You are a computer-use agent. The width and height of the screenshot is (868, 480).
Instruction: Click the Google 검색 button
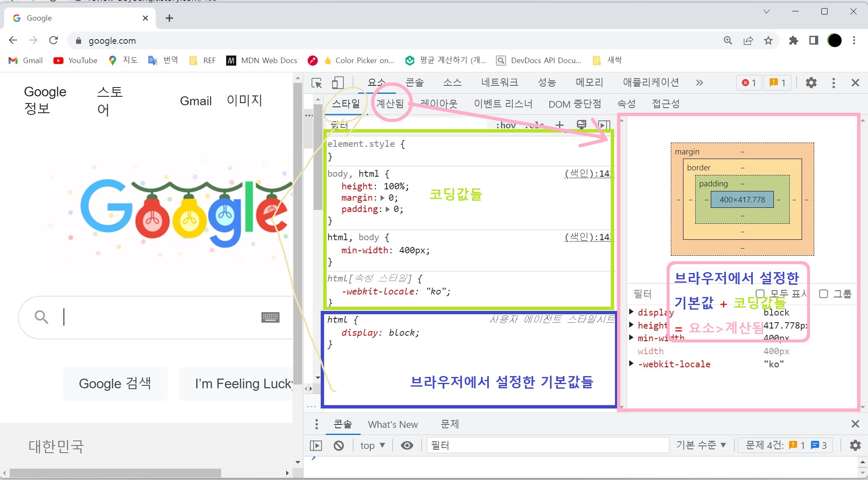tap(115, 384)
